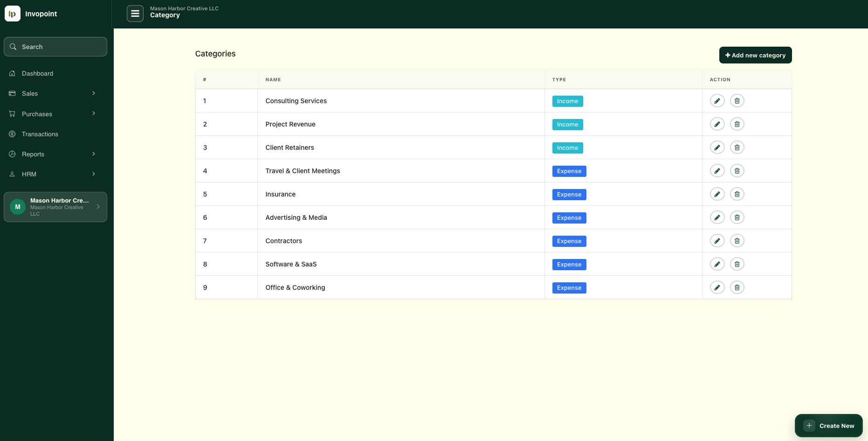868x441 pixels.
Task: Edit the Advertising & Media category
Action: (x=717, y=217)
